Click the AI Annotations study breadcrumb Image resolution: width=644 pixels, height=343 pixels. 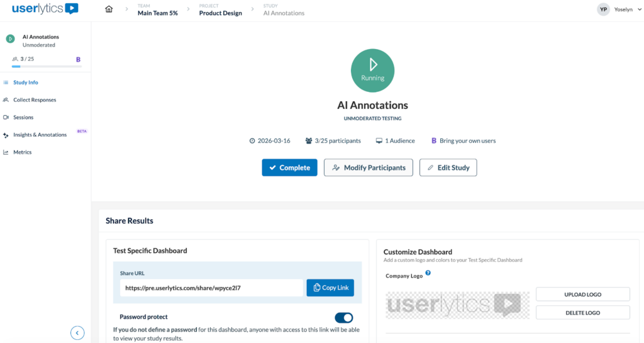pyautogui.click(x=284, y=13)
